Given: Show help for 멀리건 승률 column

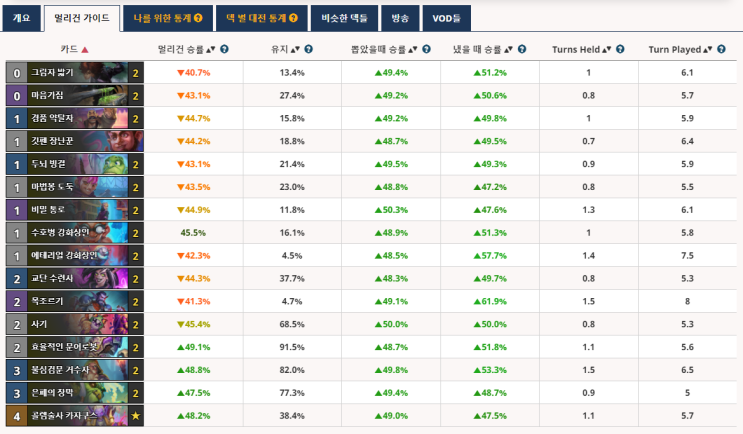Looking at the screenshot, I should click(225, 49).
